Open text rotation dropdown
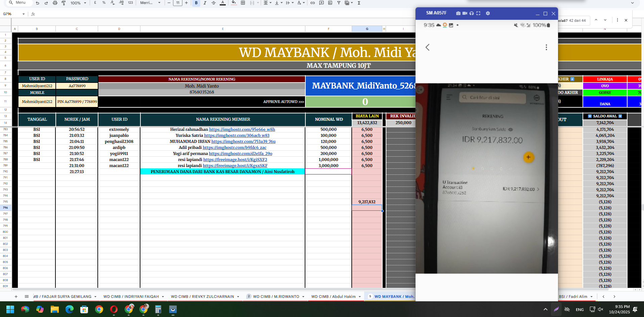The image size is (644, 317). pos(301,3)
